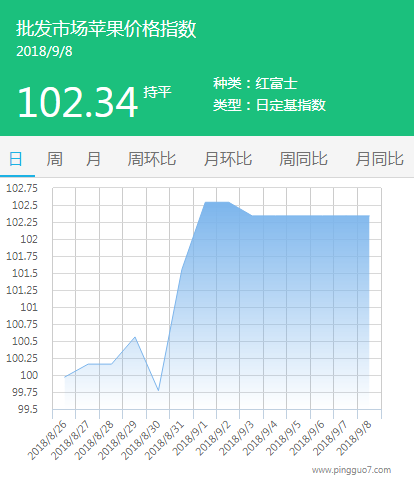Open the 月同比 tab

(x=379, y=159)
